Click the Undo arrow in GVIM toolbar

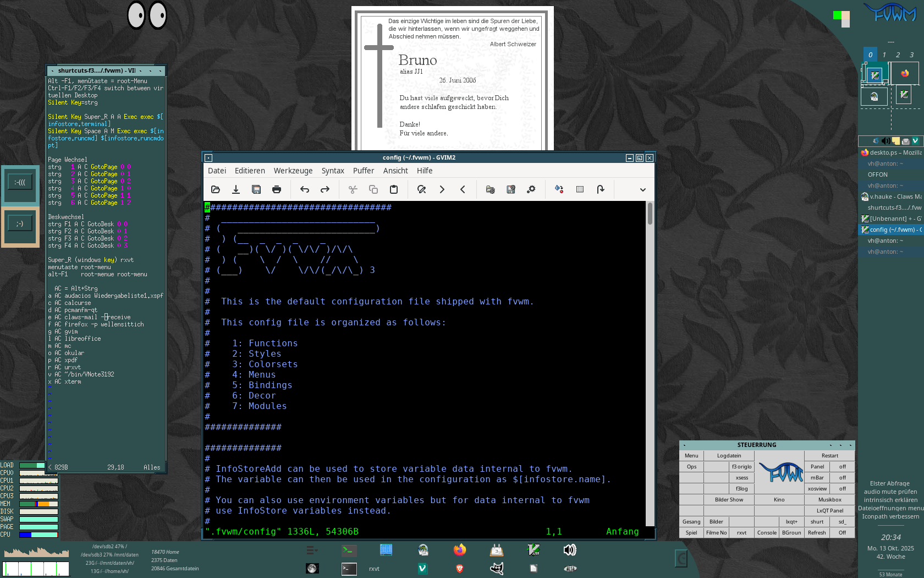[x=305, y=189]
